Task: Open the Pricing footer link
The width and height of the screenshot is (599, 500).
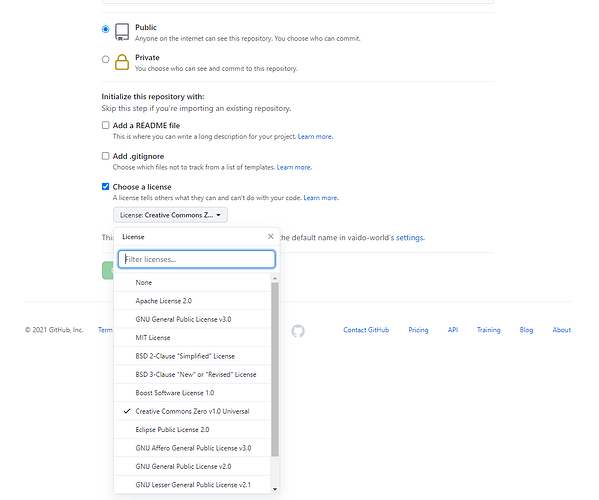Action: coord(418,330)
